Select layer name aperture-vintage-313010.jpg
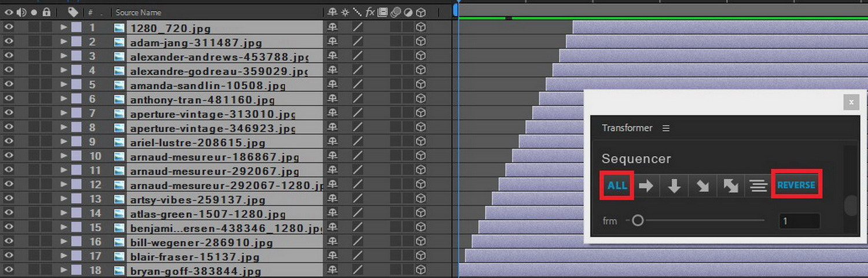 (213, 114)
